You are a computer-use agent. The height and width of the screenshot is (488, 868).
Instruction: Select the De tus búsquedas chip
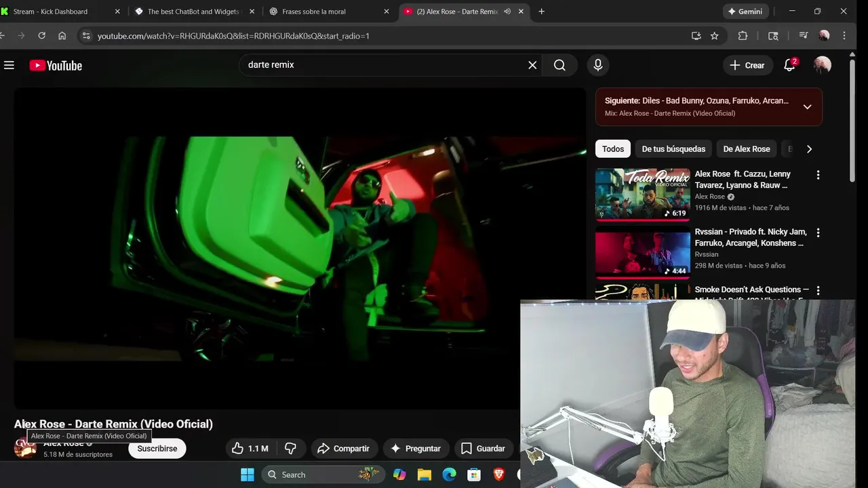pyautogui.click(x=673, y=149)
